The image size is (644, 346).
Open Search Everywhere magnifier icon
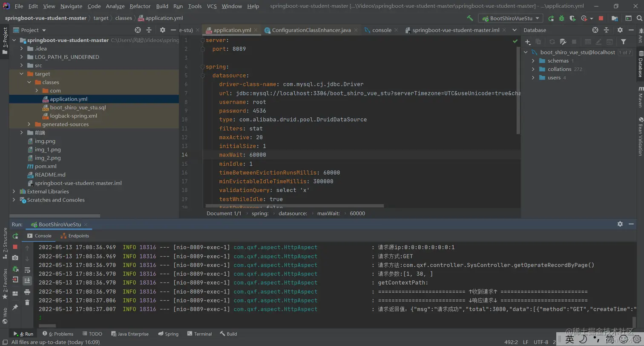point(638,18)
